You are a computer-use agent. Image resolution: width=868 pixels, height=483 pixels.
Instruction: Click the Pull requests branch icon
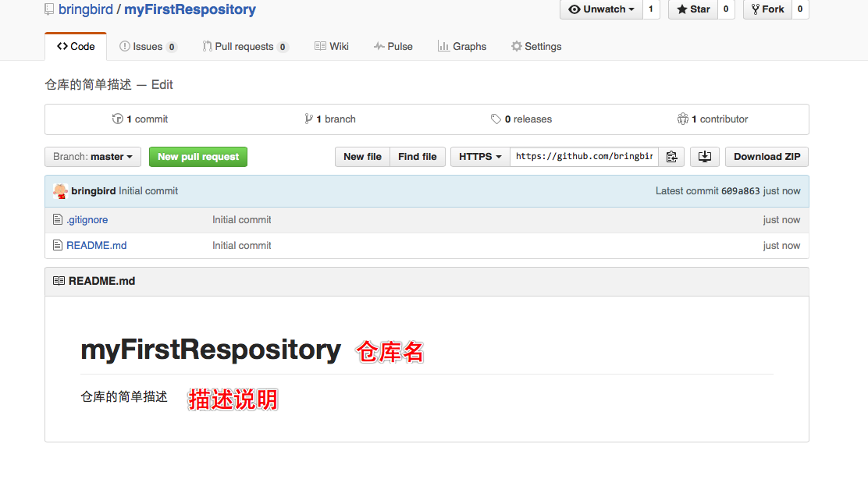207,47
